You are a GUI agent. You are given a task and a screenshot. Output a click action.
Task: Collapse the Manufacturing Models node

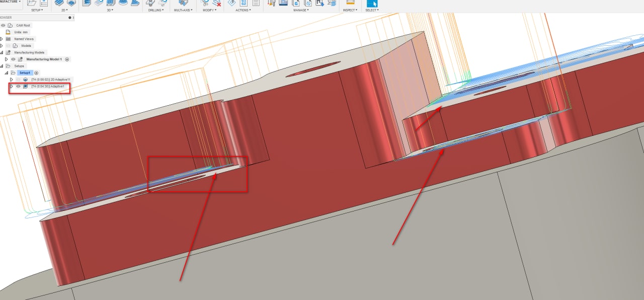click(x=2, y=52)
